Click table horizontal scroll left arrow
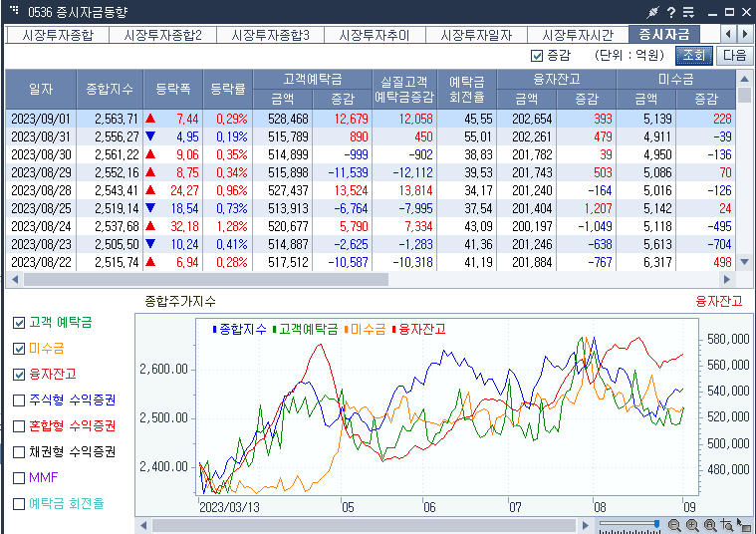The image size is (756, 534). click(x=15, y=279)
